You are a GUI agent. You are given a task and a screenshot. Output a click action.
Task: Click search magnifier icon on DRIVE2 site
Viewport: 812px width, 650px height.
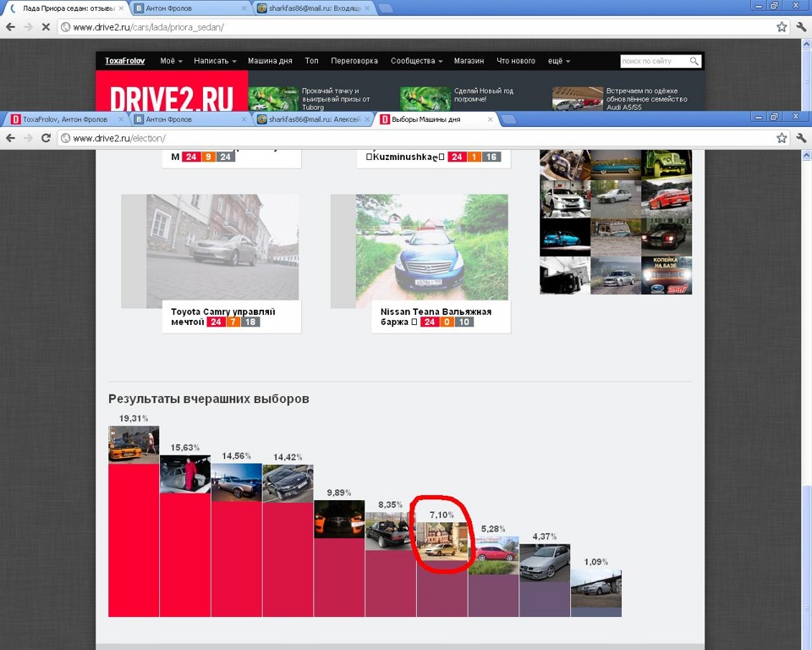click(694, 61)
